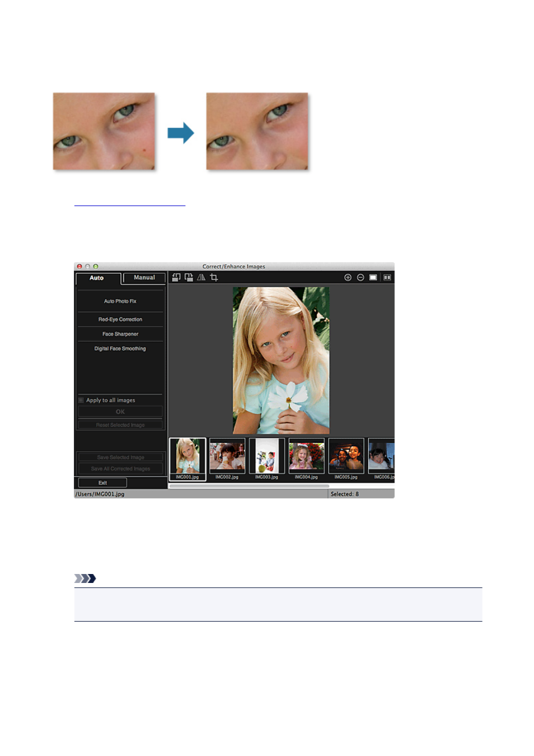The width and height of the screenshot is (534, 756).
Task: Close the Correct/Enhance Images window
Action: point(79,267)
